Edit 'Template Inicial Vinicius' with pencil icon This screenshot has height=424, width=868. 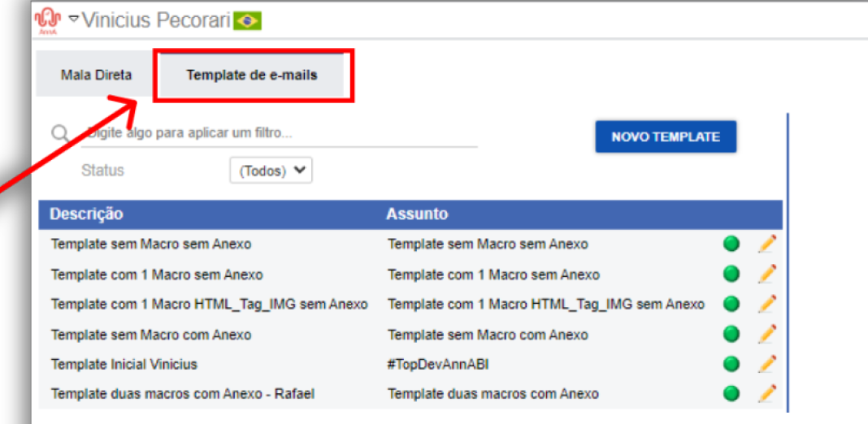pyautogui.click(x=766, y=364)
